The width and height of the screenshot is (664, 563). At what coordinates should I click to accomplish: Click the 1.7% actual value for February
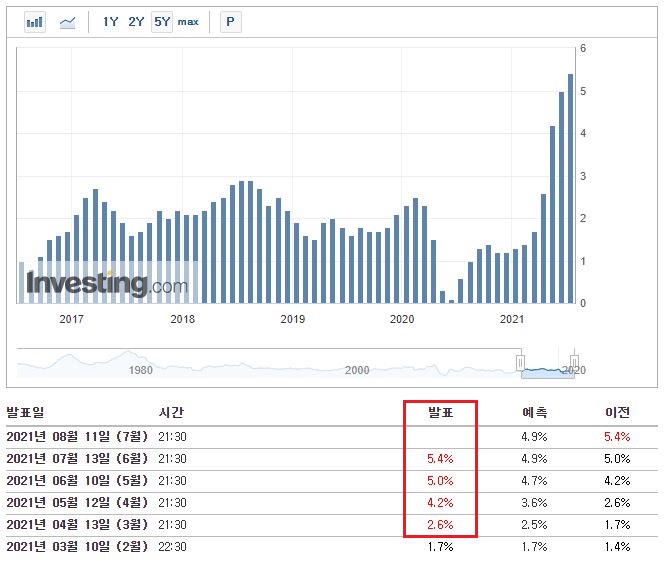(440, 546)
